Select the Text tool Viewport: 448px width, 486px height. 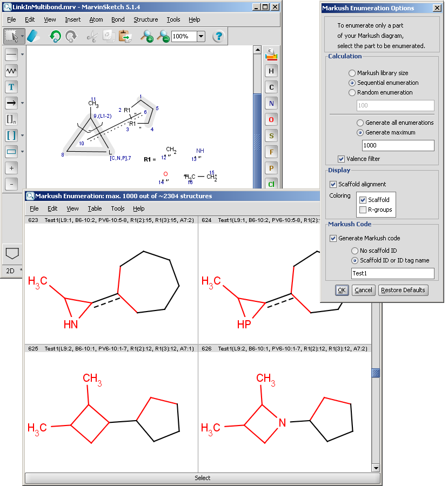(x=11, y=86)
